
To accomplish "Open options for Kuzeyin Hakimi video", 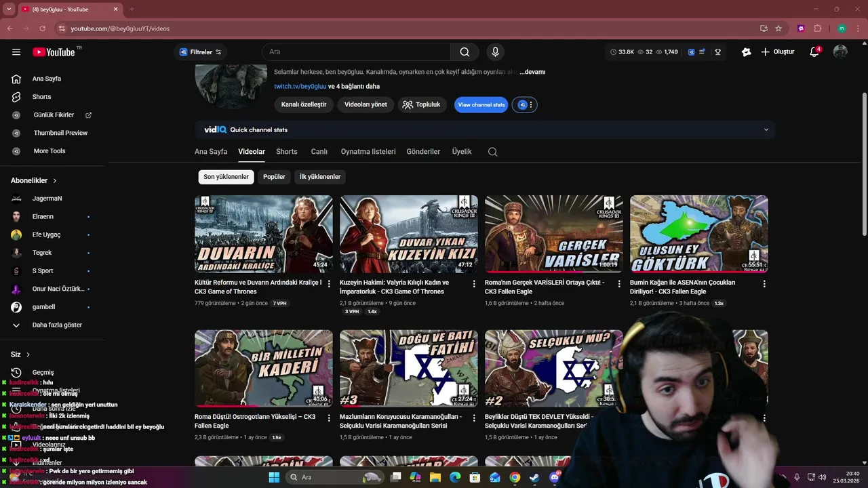I will click(474, 284).
